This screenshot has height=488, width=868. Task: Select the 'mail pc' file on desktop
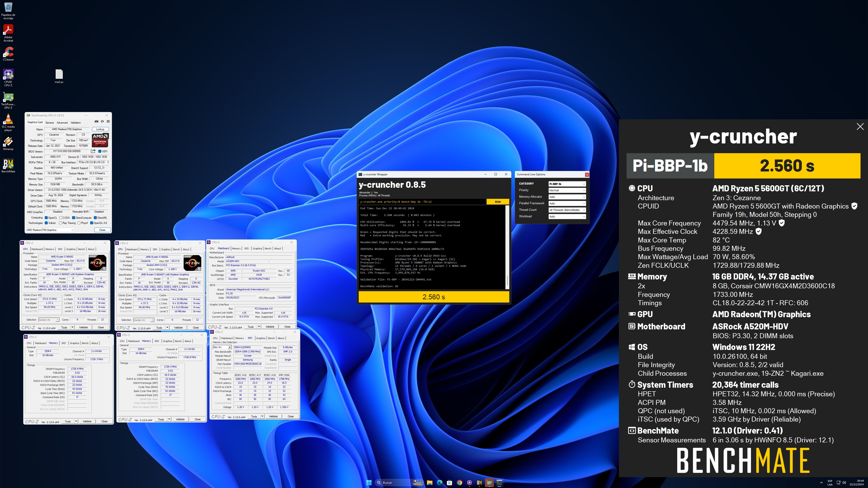click(59, 76)
